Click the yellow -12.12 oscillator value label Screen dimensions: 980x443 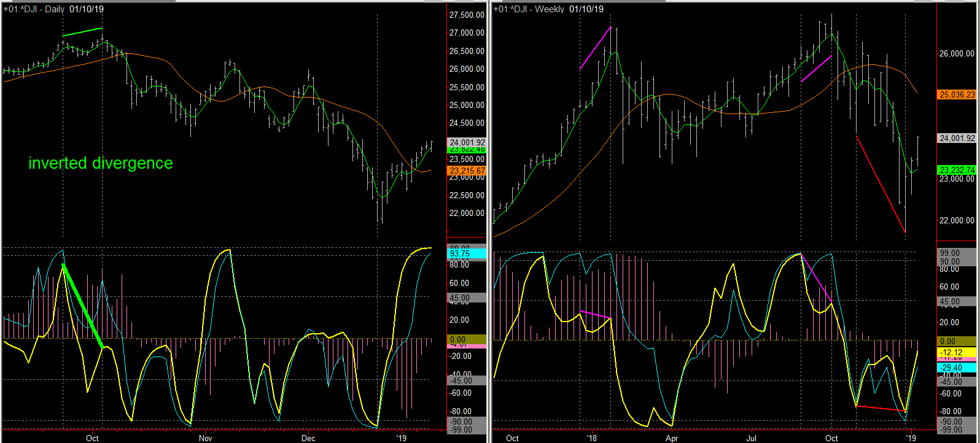[x=956, y=352]
